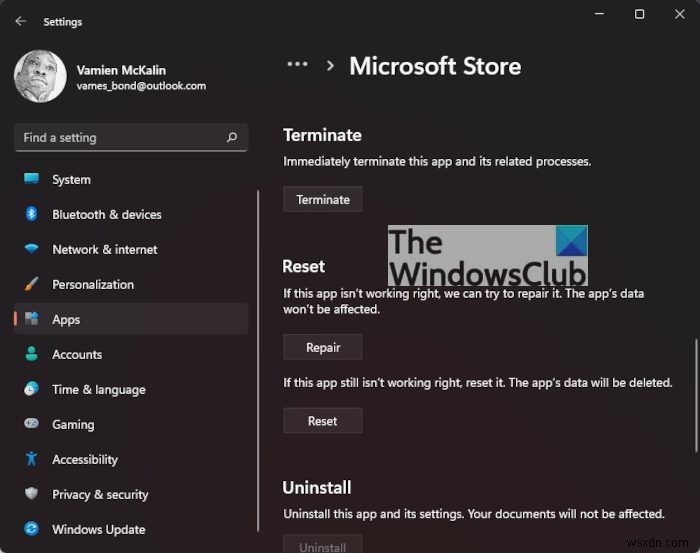The width and height of the screenshot is (700, 553).
Task: Open Accessibility settings
Action: point(131,459)
